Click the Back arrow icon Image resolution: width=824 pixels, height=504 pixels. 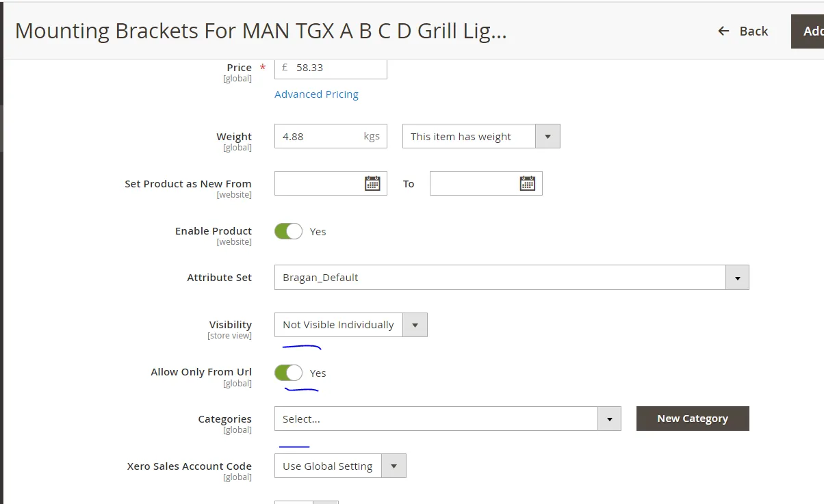click(723, 31)
